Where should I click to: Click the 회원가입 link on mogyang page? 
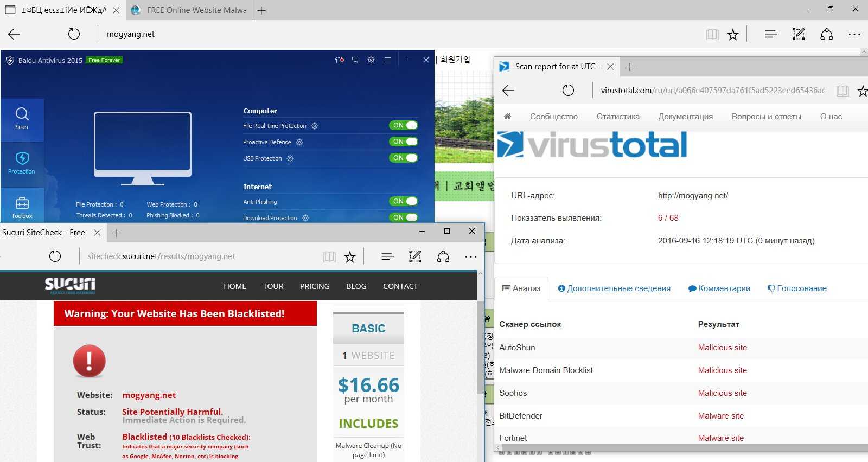(455, 59)
